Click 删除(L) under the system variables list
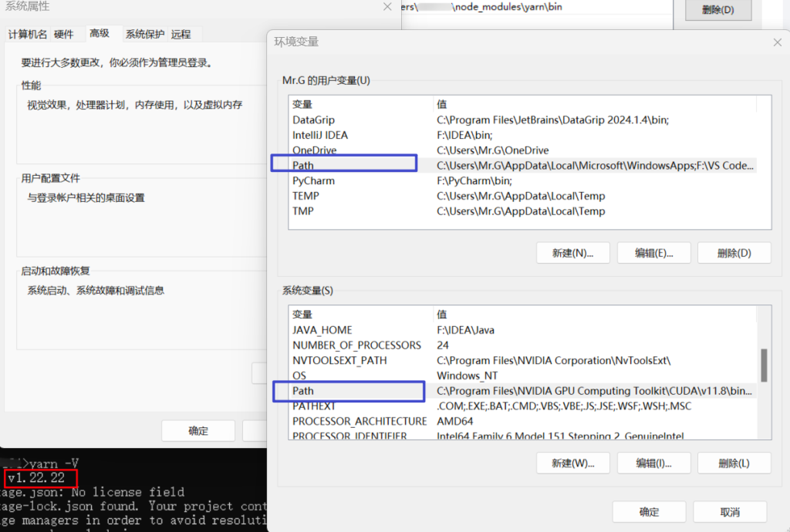The image size is (790, 532). click(x=734, y=463)
